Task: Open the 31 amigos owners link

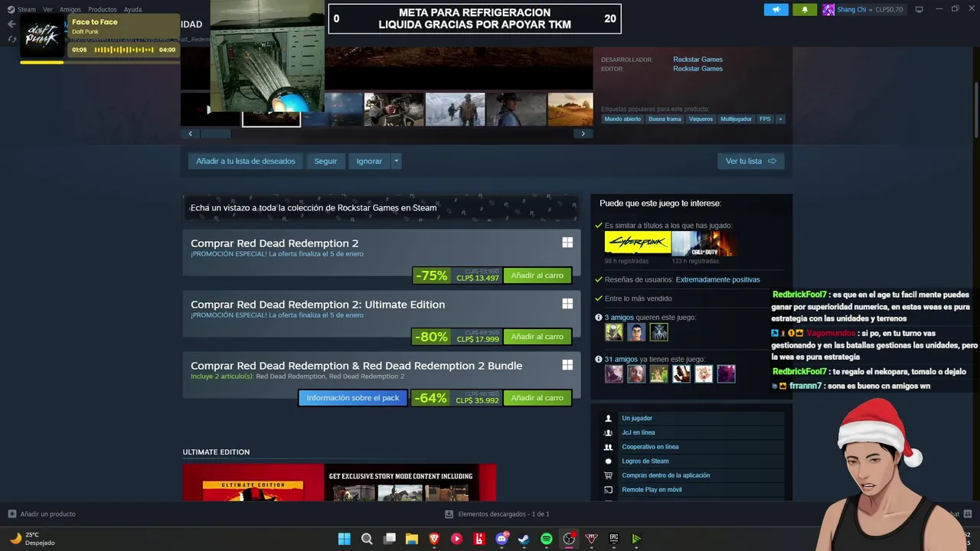Action: point(621,359)
